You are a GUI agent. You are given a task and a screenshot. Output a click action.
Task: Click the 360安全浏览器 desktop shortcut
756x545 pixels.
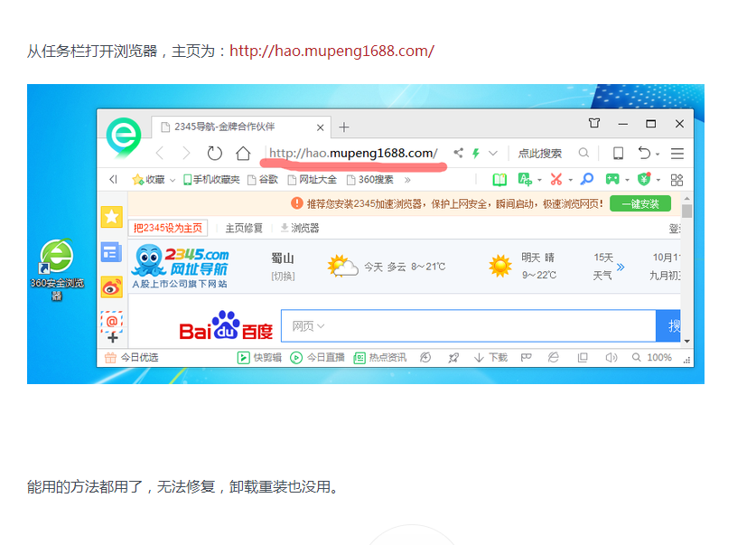tap(57, 269)
